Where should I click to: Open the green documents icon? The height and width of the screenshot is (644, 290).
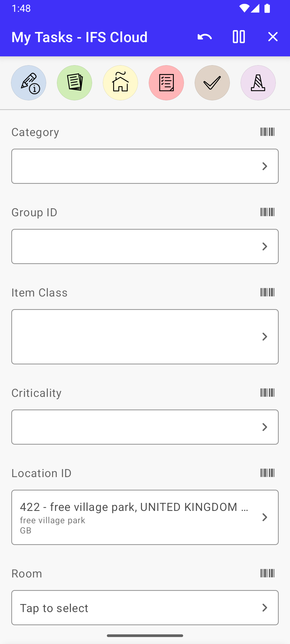(74, 83)
